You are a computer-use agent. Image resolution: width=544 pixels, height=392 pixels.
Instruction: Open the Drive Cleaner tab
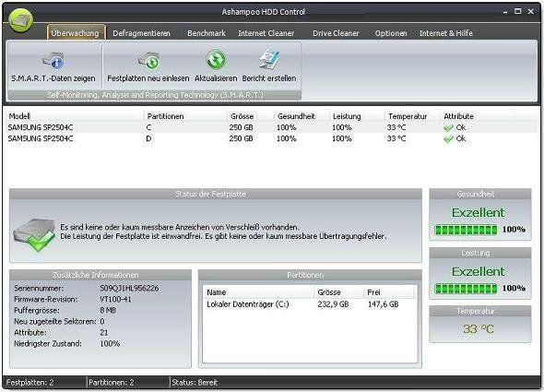336,33
